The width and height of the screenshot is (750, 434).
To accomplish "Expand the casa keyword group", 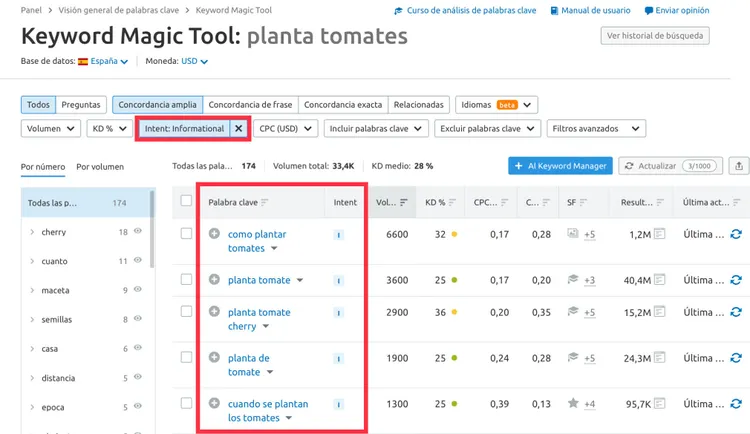I will (x=32, y=349).
